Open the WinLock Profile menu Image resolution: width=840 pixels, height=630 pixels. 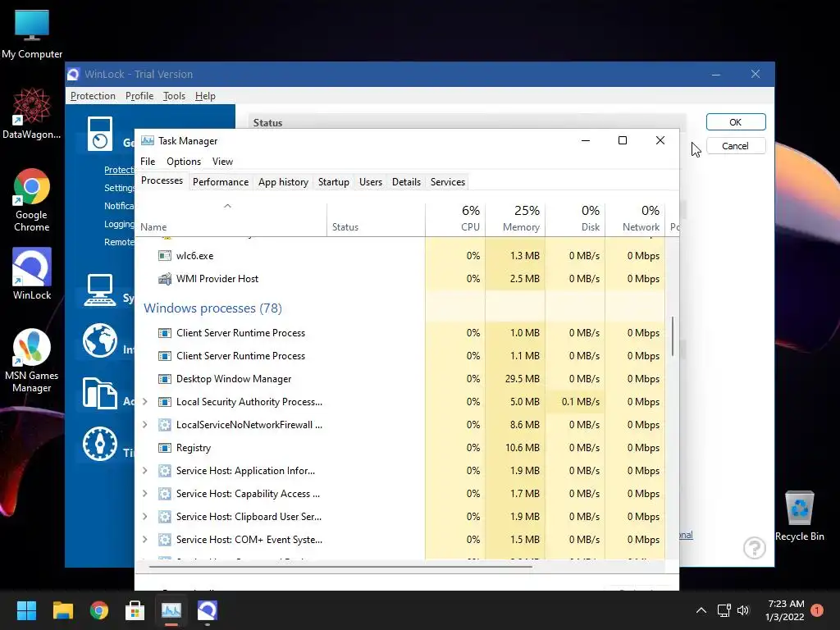pyautogui.click(x=139, y=96)
